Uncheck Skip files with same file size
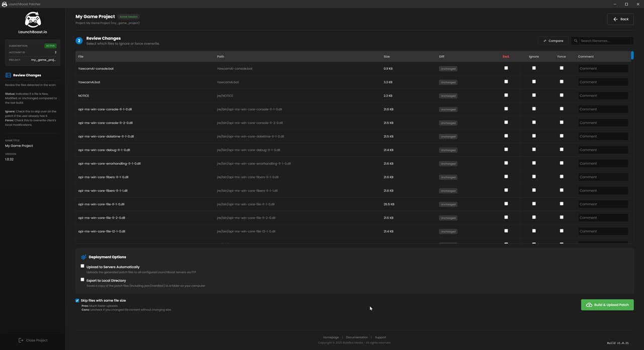644x350 pixels. [77, 301]
